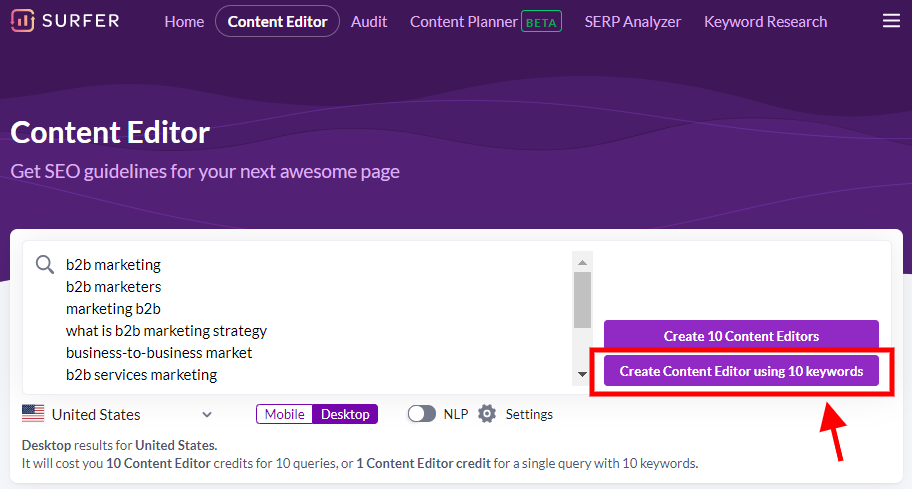Go to the Home tab
This screenshot has width=912, height=489.
(x=184, y=22)
